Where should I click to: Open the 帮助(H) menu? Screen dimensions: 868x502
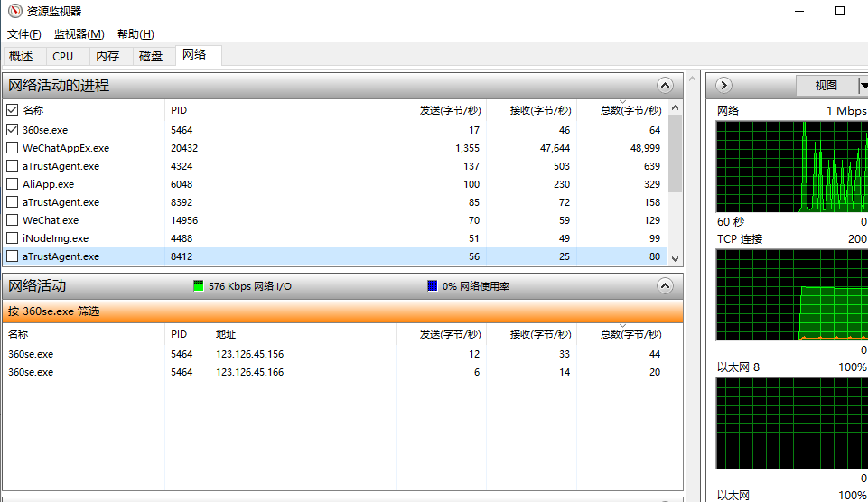[135, 33]
